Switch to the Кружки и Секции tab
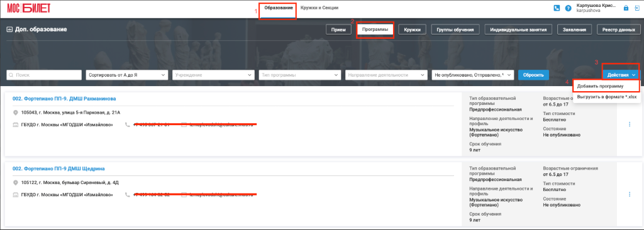The width and height of the screenshot is (644, 230). (x=319, y=8)
